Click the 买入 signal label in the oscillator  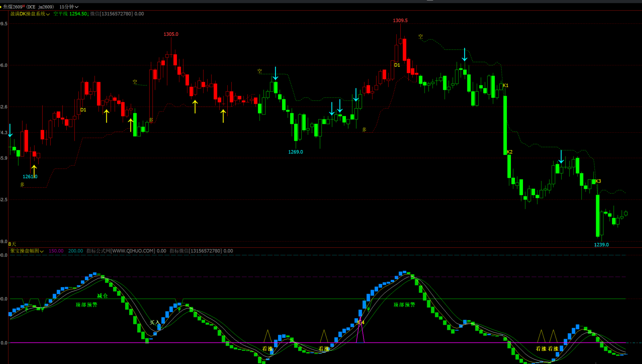[155, 323]
